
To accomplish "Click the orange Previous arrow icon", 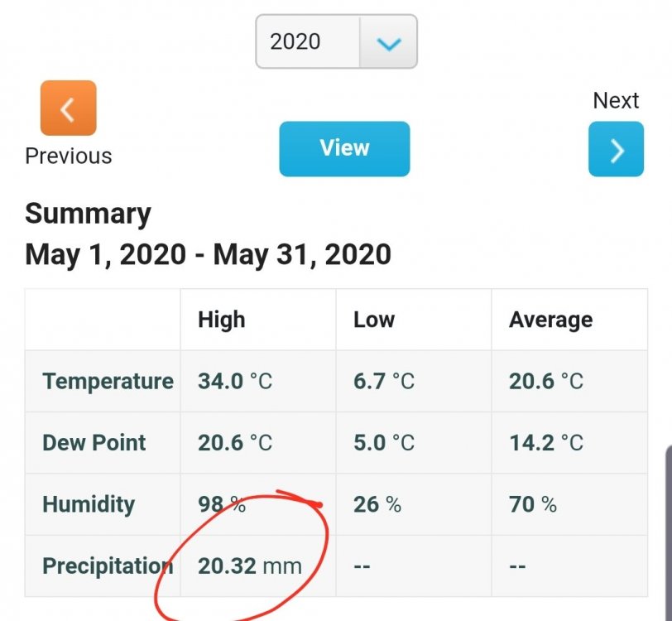I will click(68, 108).
